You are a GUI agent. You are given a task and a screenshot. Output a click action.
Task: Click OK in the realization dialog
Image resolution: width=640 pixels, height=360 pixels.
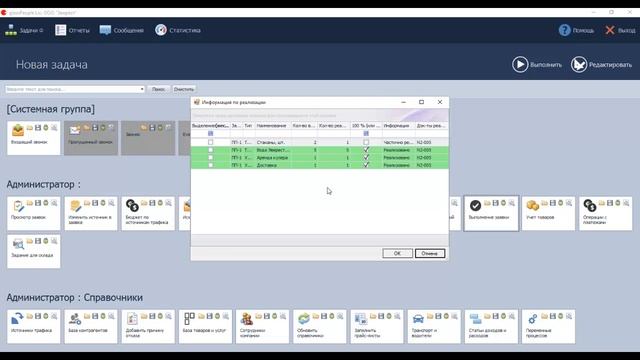coord(397,253)
